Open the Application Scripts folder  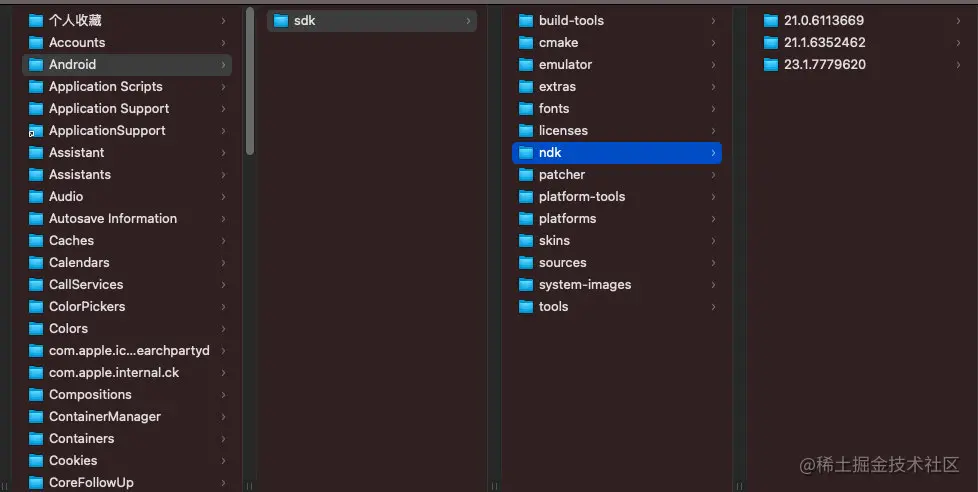[x=127, y=87]
